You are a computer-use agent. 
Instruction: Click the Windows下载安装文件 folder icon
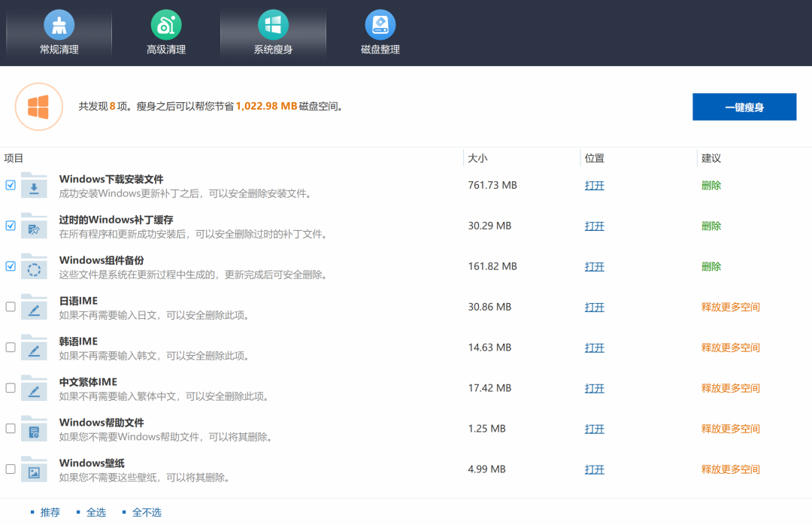[x=34, y=186]
